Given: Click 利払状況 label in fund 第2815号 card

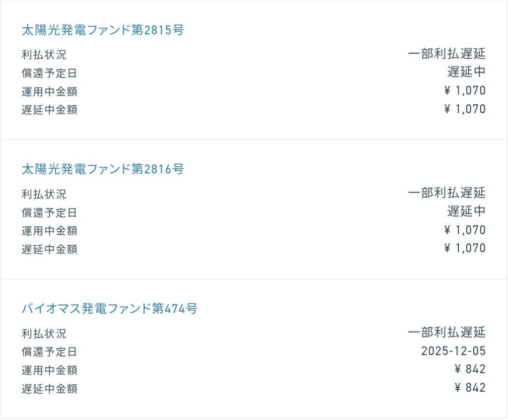Looking at the screenshot, I should (44, 55).
